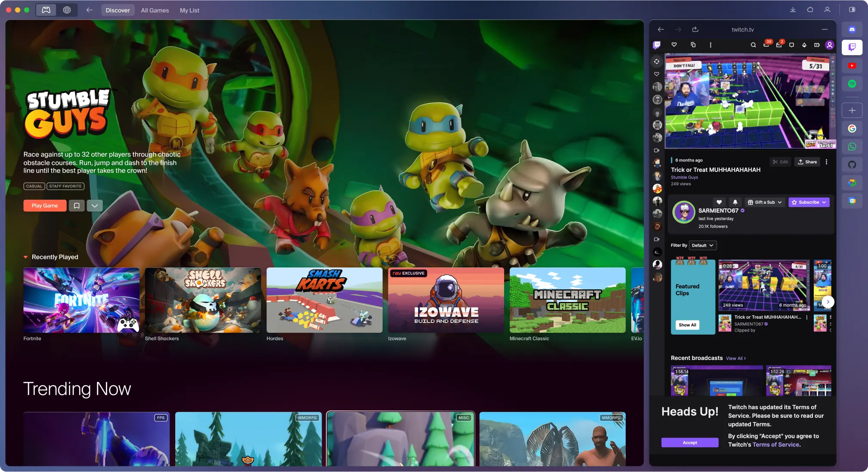Open the Minecraft Classic game thumbnail
The image size is (868, 472).
(x=567, y=300)
